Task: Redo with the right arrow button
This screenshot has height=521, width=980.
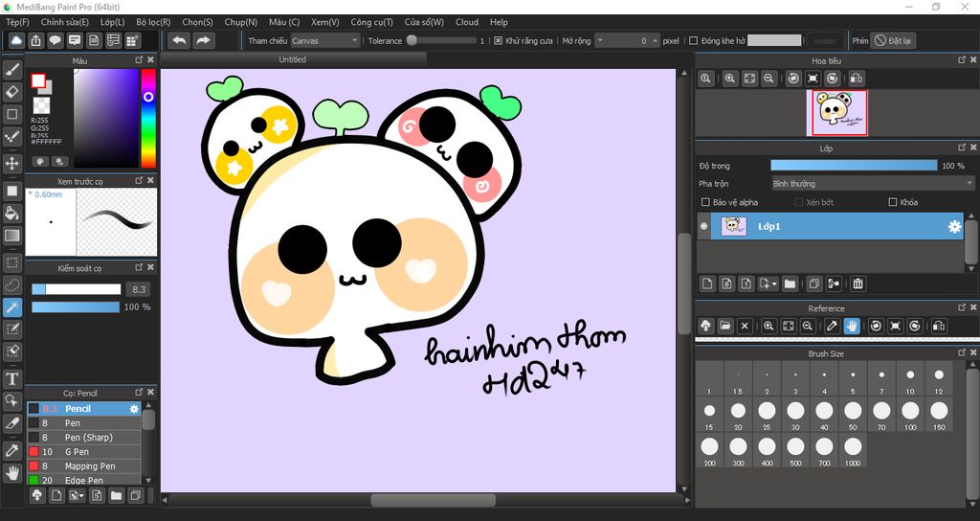Action: point(203,40)
